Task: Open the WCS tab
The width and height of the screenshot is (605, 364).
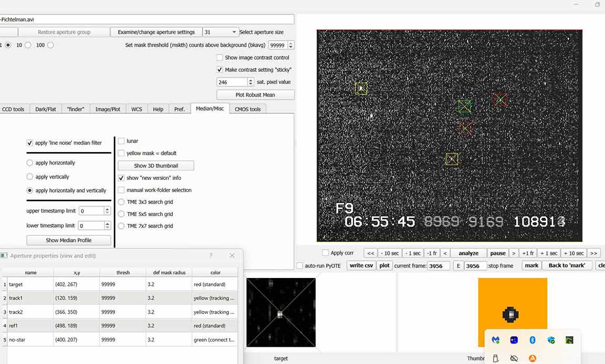Action: (137, 109)
